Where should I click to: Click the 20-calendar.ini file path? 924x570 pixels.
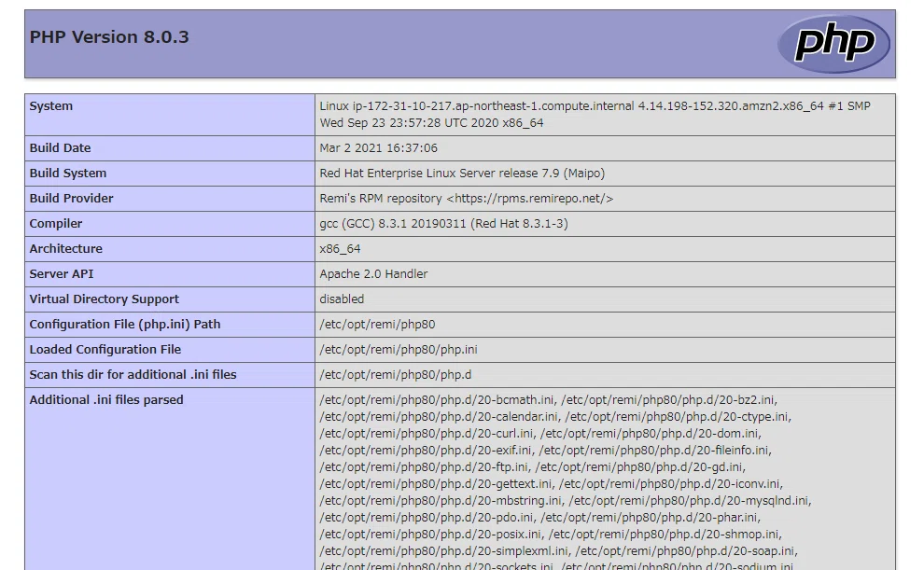(x=439, y=417)
